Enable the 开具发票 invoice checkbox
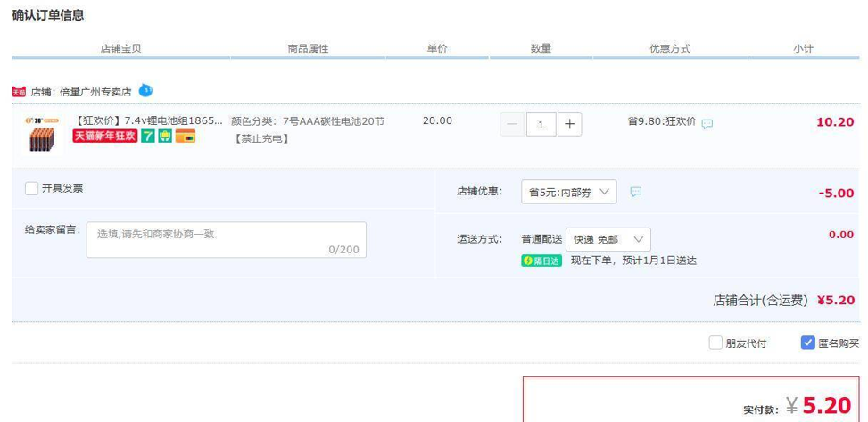Viewport: 868px width, 422px height. tap(32, 188)
